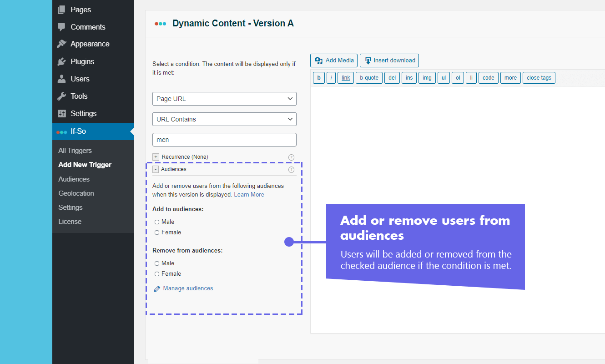Screen dimensions: 605x364
Task: Select Female under Add to audiences
Action: (x=157, y=232)
